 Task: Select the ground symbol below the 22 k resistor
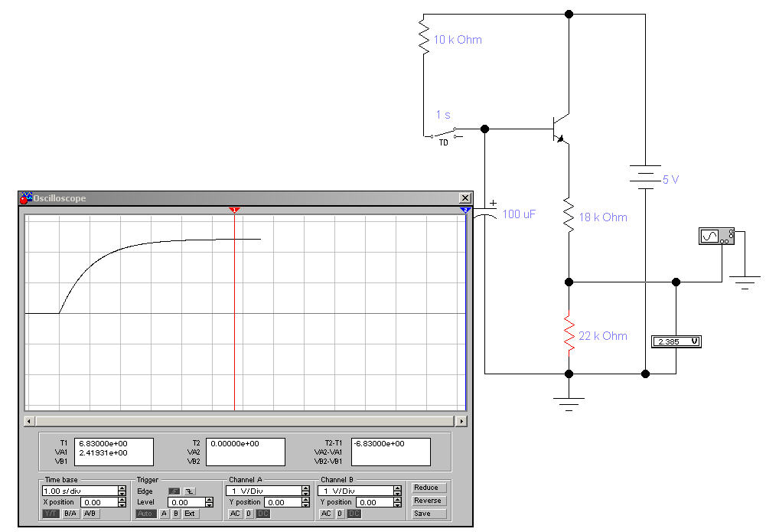click(569, 404)
